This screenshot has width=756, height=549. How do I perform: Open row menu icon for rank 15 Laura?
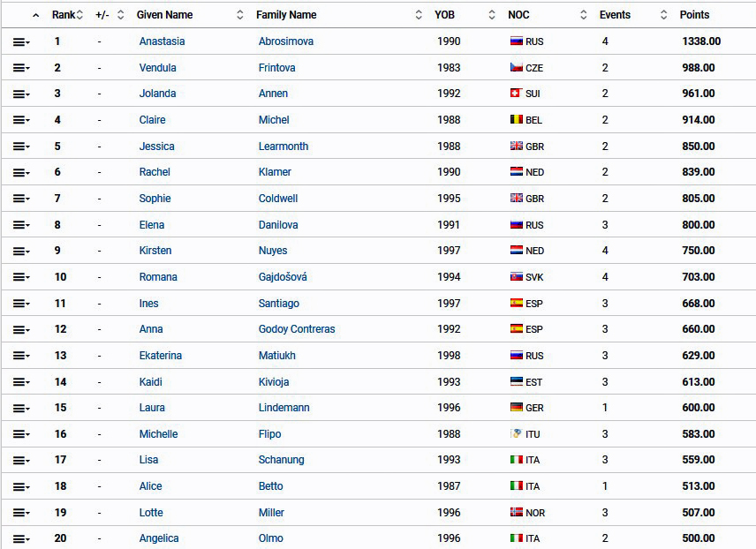click(21, 409)
